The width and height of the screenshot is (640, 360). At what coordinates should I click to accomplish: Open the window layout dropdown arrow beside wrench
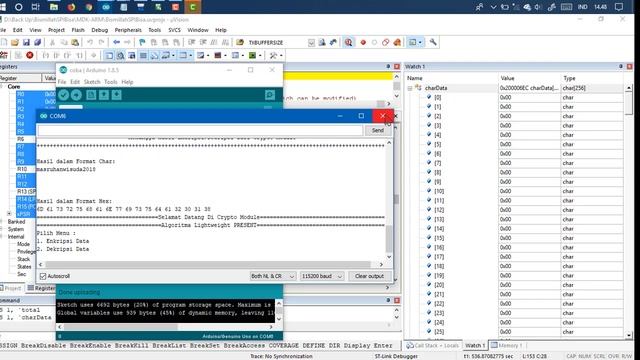point(420,42)
